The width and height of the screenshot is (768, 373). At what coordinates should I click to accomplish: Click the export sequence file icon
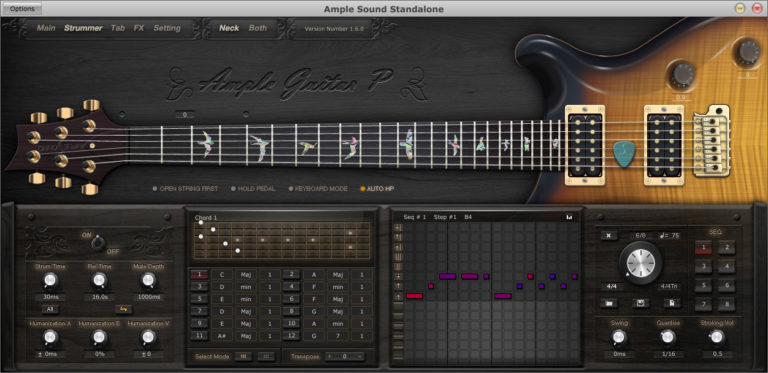tap(672, 303)
